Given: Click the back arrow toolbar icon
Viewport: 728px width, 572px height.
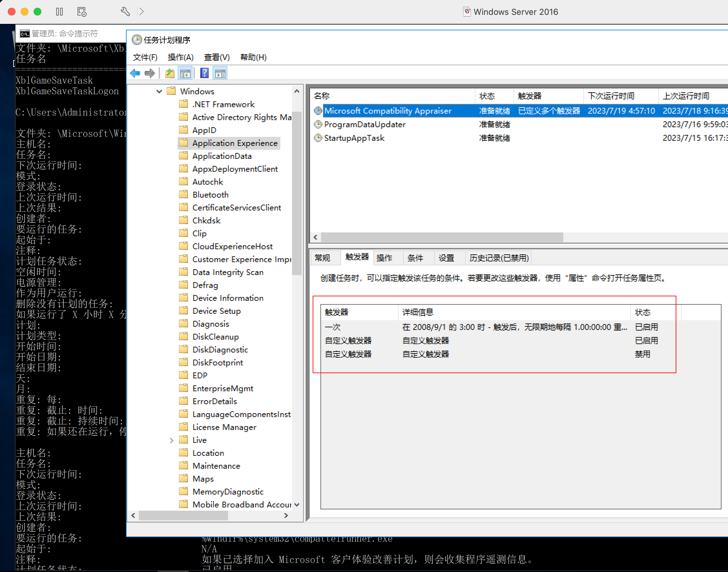Looking at the screenshot, I should pos(135,73).
